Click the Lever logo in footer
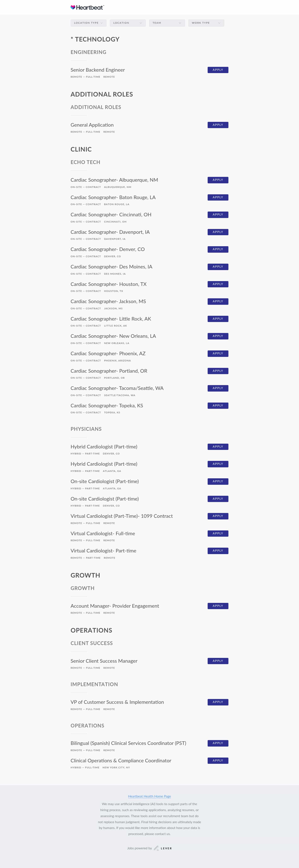The image size is (299, 868). [163, 848]
